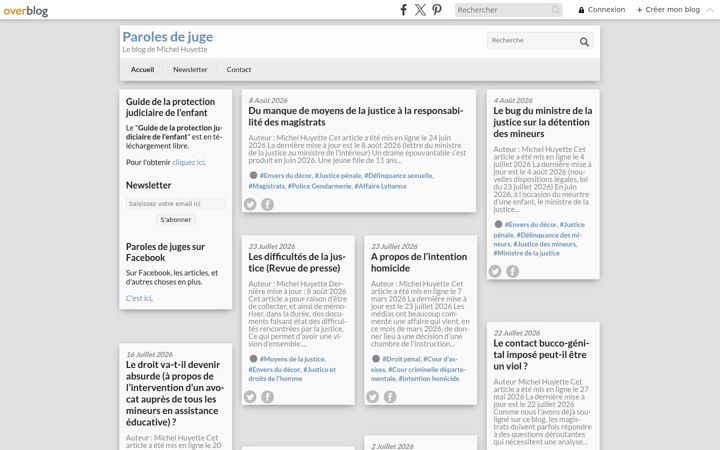The width and height of the screenshot is (720, 450).
Task: Click 'Paroles de juges sur Facebook' heading
Action: point(165,252)
